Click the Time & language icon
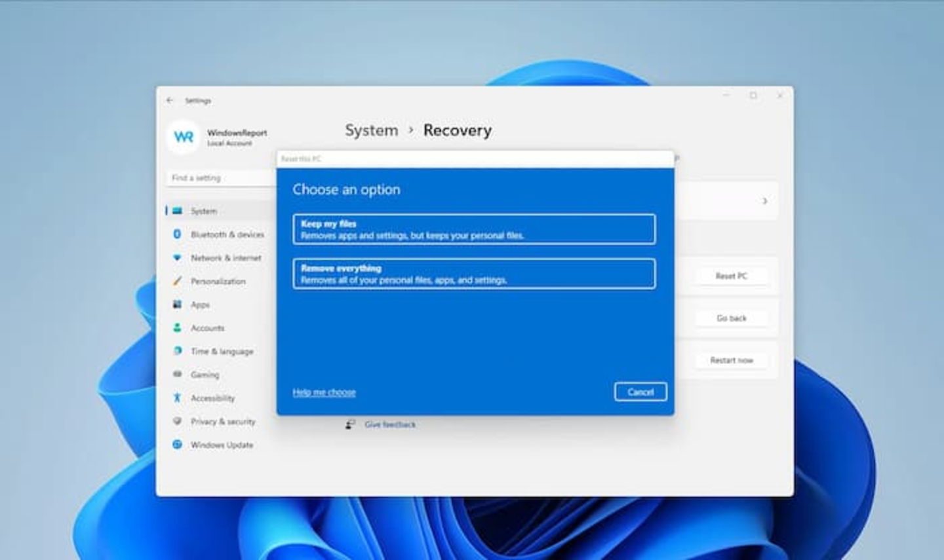 coord(177,351)
